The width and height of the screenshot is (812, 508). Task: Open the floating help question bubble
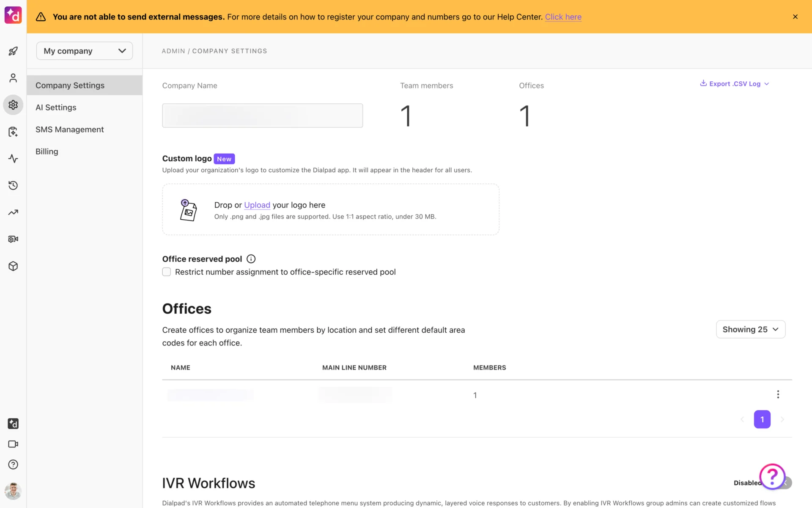(x=772, y=477)
